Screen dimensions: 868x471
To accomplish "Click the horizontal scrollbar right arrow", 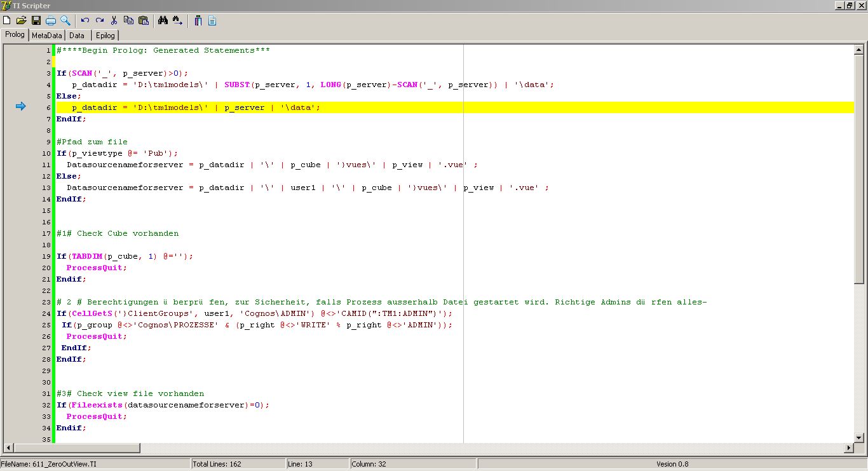I will pos(849,448).
